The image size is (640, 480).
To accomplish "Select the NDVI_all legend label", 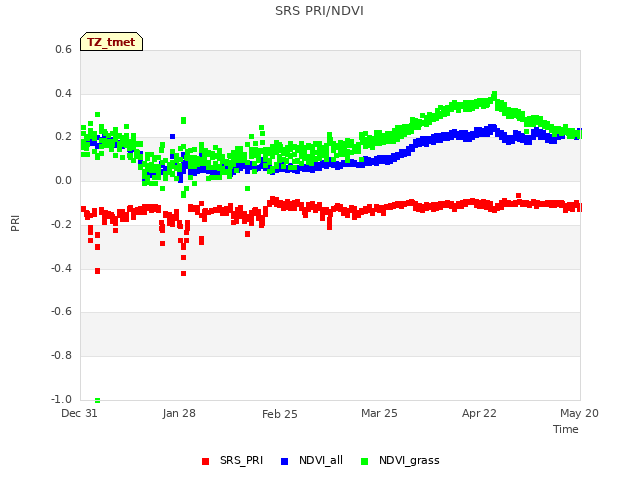I will [321, 460].
